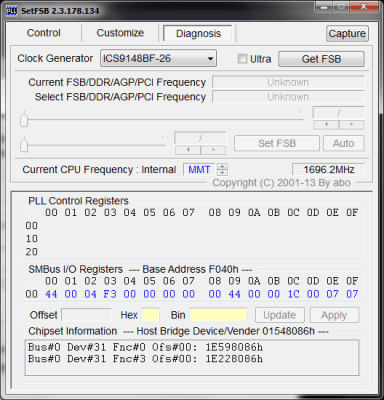Click the Set FSB button
The height and width of the screenshot is (400, 384).
click(x=277, y=143)
